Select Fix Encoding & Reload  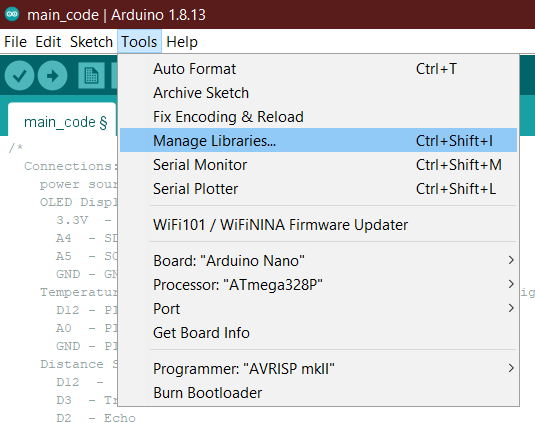pyautogui.click(x=318, y=117)
